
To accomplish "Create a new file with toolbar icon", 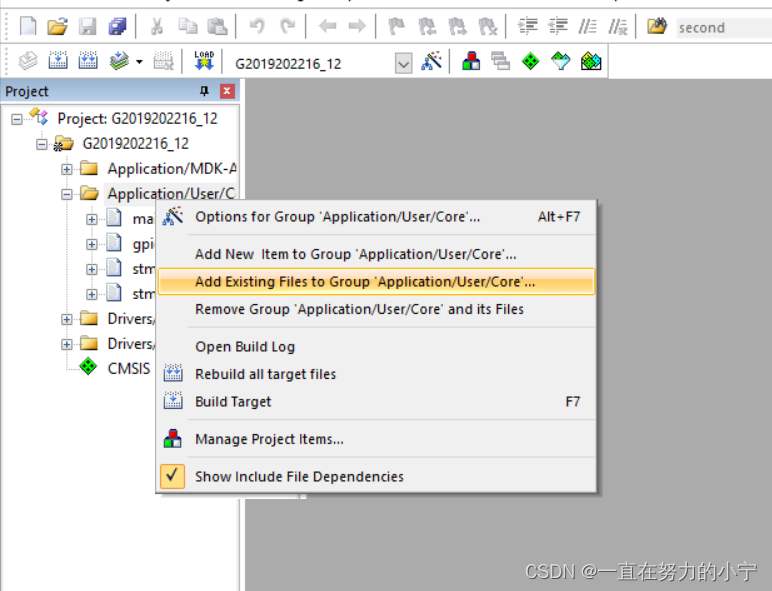I will (28, 26).
